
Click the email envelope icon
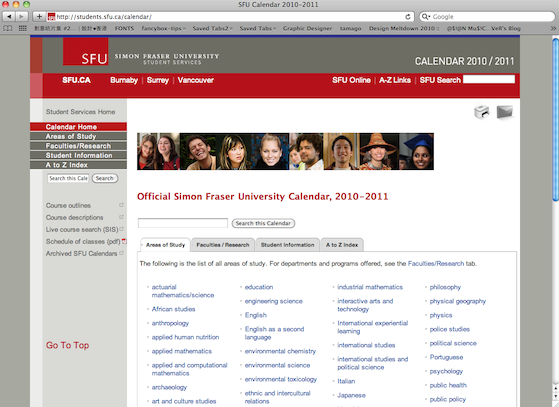[505, 112]
